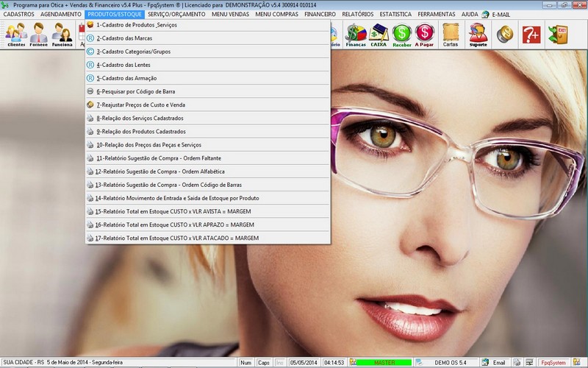Image resolution: width=588 pixels, height=368 pixels.
Task: Select 13-Relatório Sugestão Compra Ordem Código de Barras
Action: 208,185
